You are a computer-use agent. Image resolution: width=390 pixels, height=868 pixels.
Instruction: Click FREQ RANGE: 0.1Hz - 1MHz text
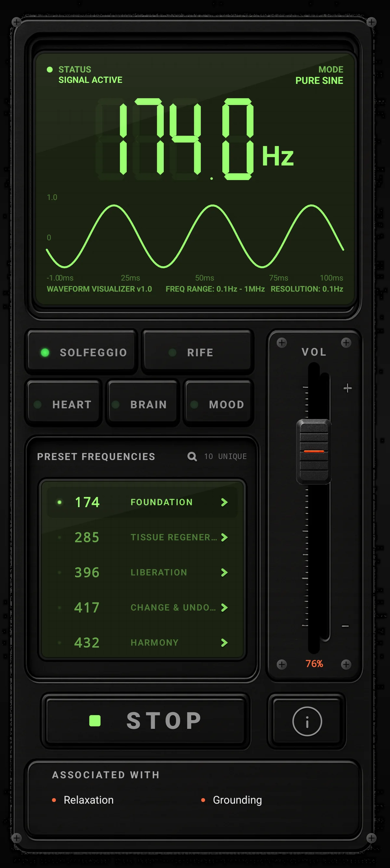(x=215, y=289)
